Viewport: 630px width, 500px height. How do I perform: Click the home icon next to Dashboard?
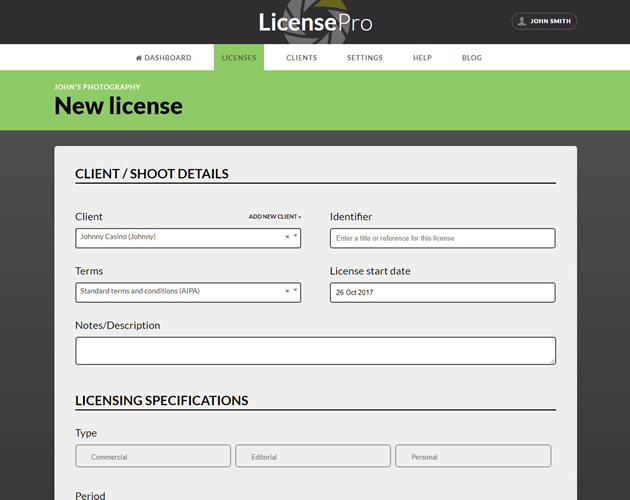point(139,58)
